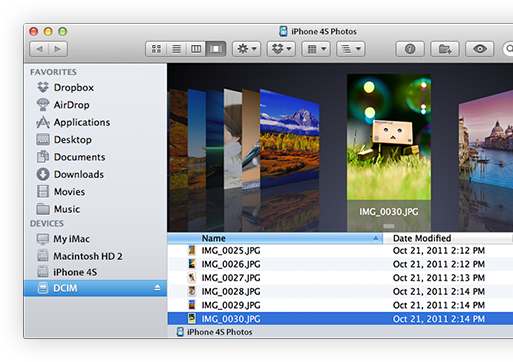The width and height of the screenshot is (513, 362).
Task: Click the Cover Flow scrubber handle
Action: tap(389, 226)
